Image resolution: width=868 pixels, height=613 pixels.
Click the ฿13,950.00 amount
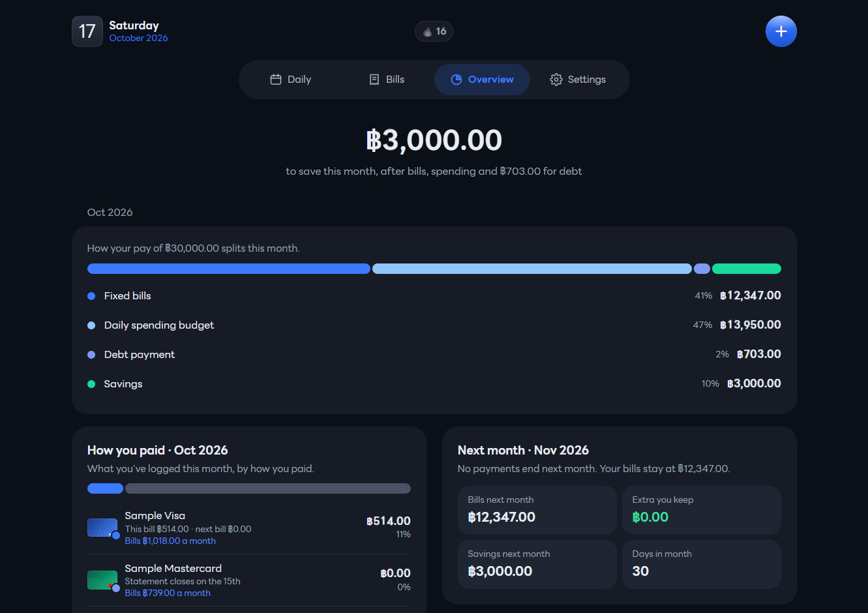pyautogui.click(x=750, y=325)
